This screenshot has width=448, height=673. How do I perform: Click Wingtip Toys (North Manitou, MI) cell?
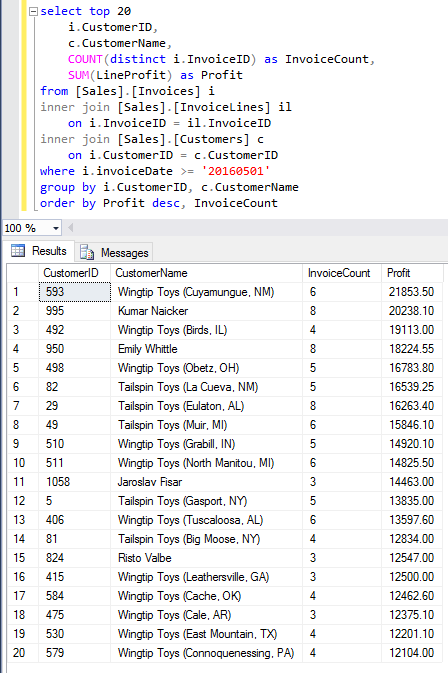point(207,463)
